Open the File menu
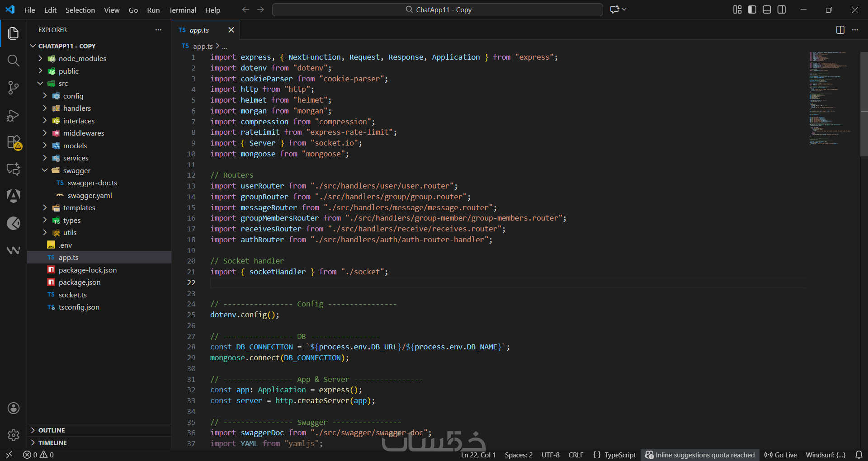The image size is (868, 461). pyautogui.click(x=30, y=10)
